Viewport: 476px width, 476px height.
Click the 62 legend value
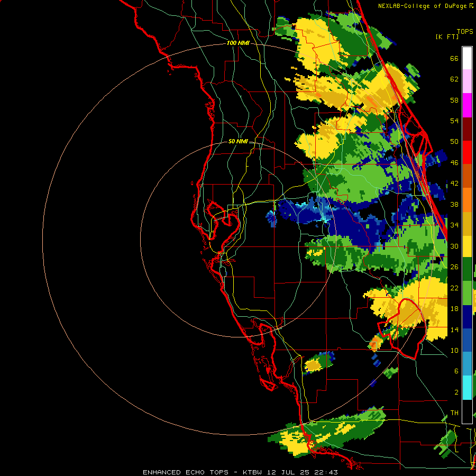454,79
